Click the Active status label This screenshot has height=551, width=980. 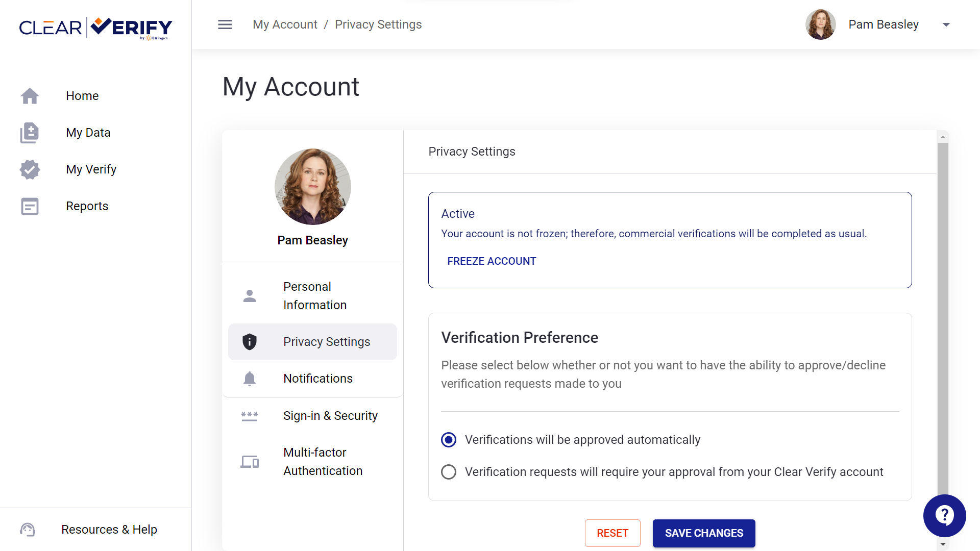click(458, 214)
